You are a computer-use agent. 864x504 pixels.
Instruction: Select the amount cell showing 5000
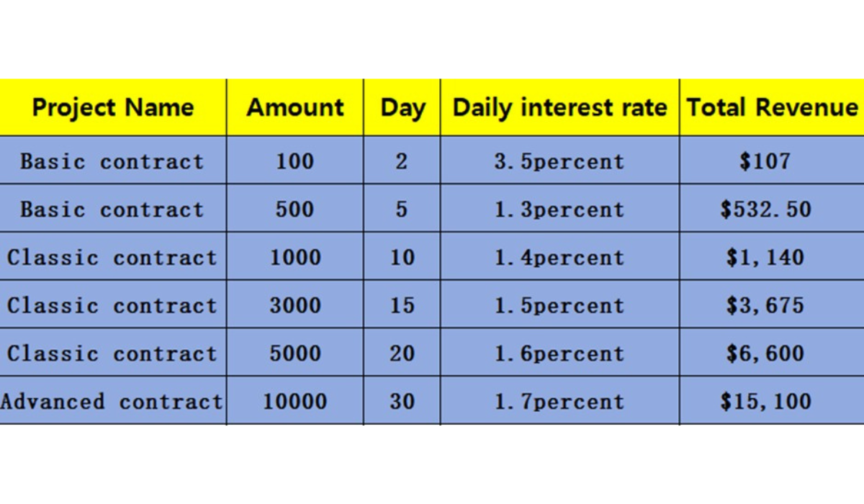[x=295, y=354]
